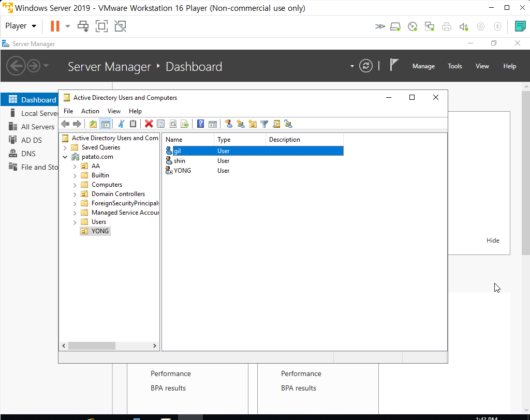Expand the Managed Service Accounts node
The height and width of the screenshot is (420, 530).
pos(75,213)
